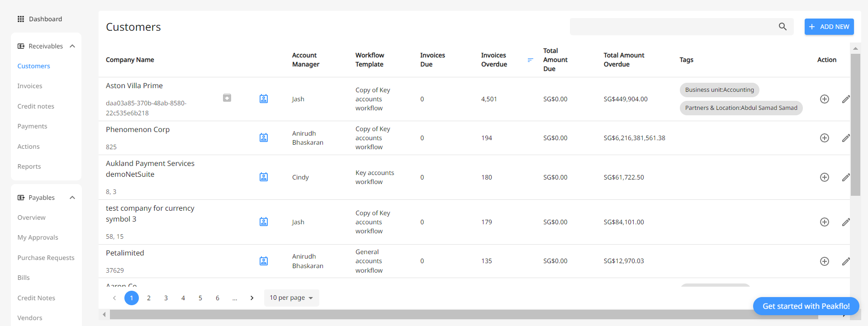Click the horizontal scrollbar thumb
The image size is (868, 326).
coord(464,315)
